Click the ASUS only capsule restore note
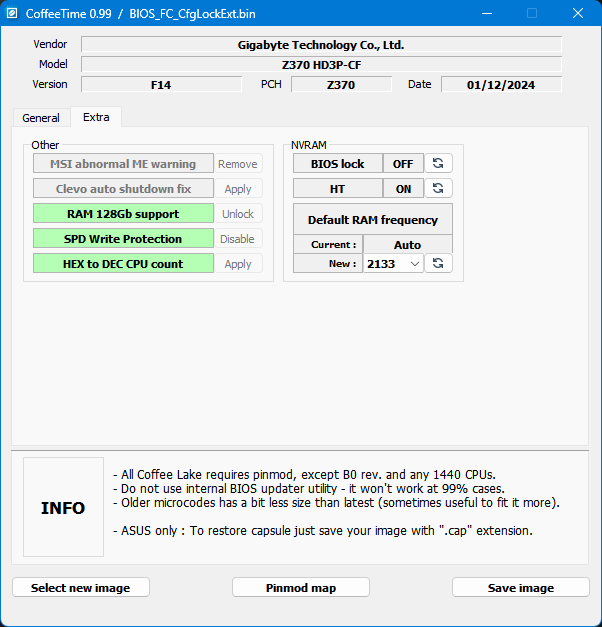This screenshot has height=627, width=602. 323,531
